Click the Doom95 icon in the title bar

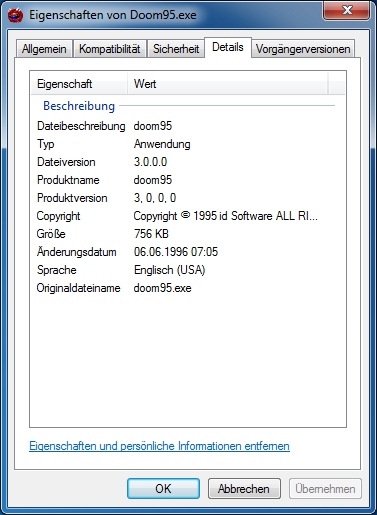(x=15, y=15)
